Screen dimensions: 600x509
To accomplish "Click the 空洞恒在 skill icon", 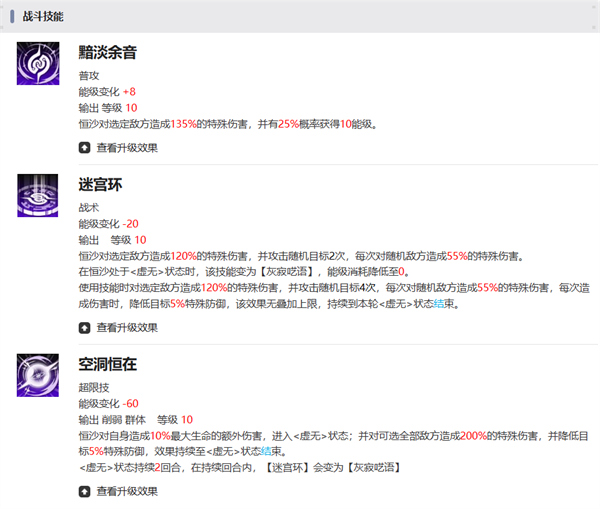I will (x=38, y=374).
